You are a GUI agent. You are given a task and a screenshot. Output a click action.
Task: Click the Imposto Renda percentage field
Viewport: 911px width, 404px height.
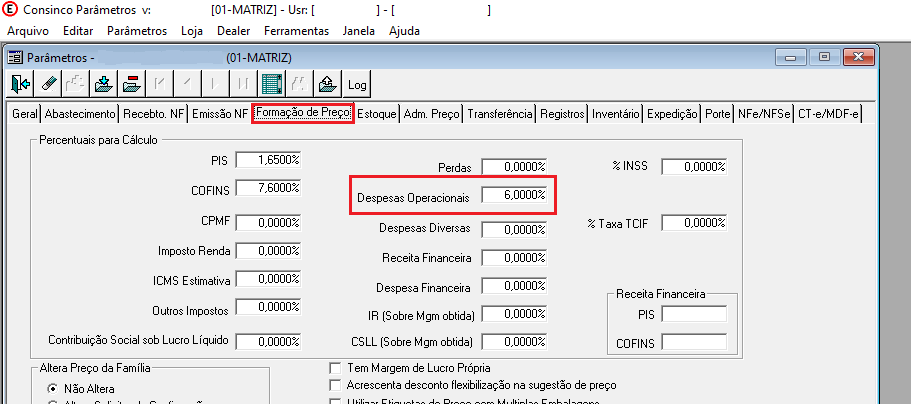(x=268, y=251)
